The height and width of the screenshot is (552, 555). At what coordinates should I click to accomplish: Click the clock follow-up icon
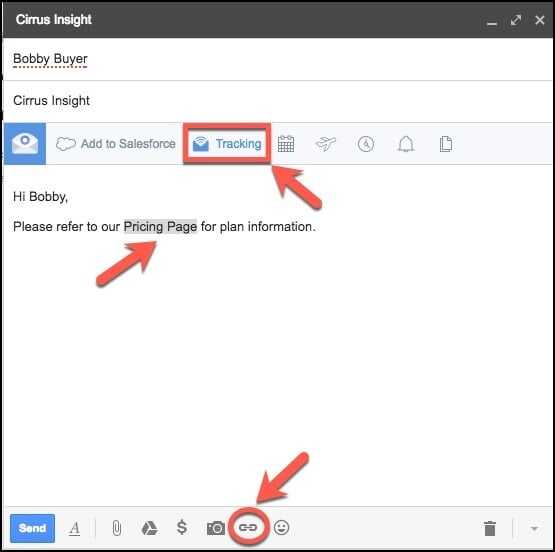(x=366, y=144)
